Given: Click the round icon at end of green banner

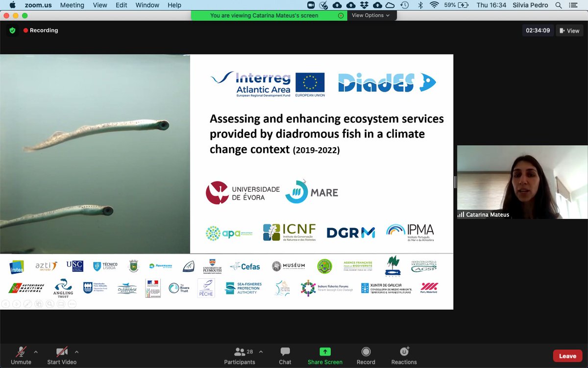Looking at the screenshot, I should pos(341,15).
